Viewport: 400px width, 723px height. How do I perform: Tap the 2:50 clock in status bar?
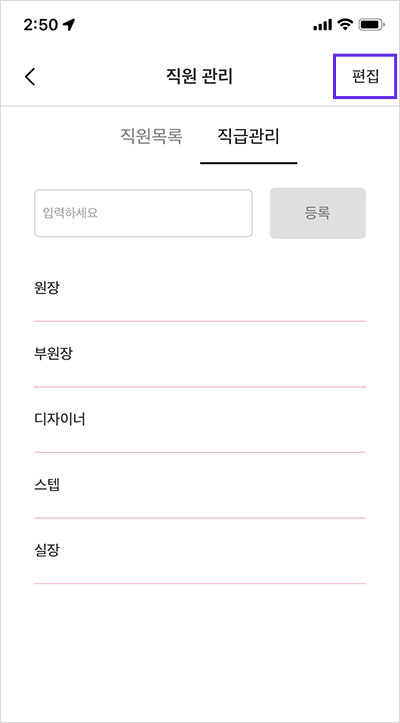tap(42, 25)
